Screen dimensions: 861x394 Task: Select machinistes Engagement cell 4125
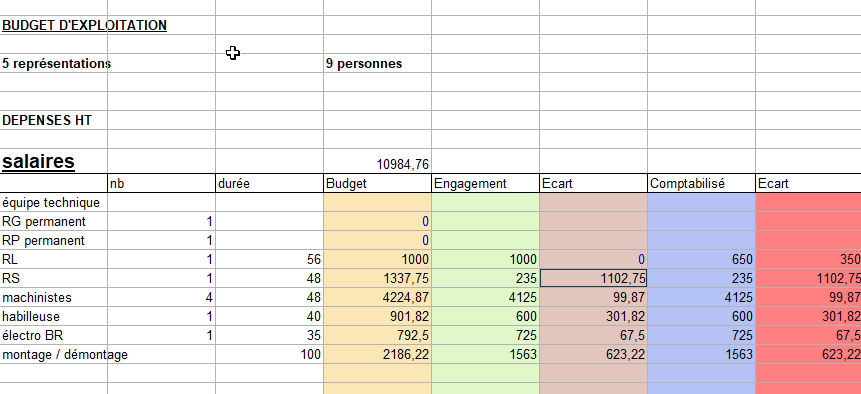pos(485,297)
